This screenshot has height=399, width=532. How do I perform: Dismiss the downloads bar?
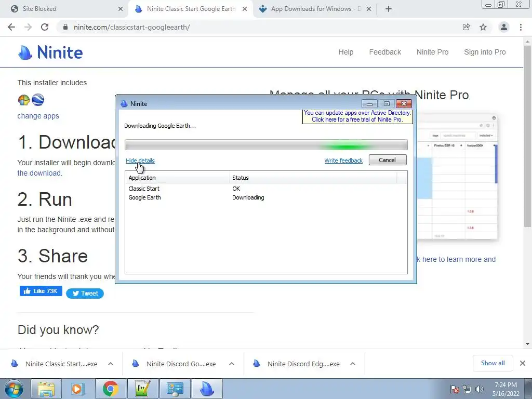point(523,363)
